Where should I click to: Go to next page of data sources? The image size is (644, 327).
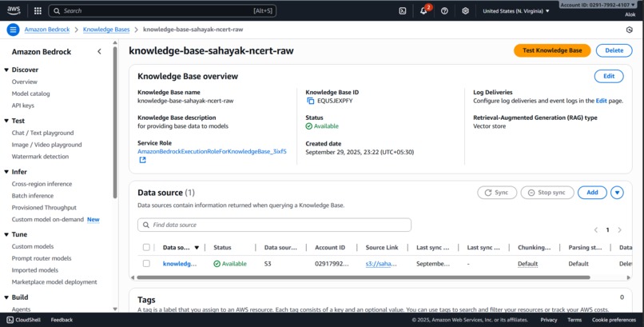click(620, 230)
